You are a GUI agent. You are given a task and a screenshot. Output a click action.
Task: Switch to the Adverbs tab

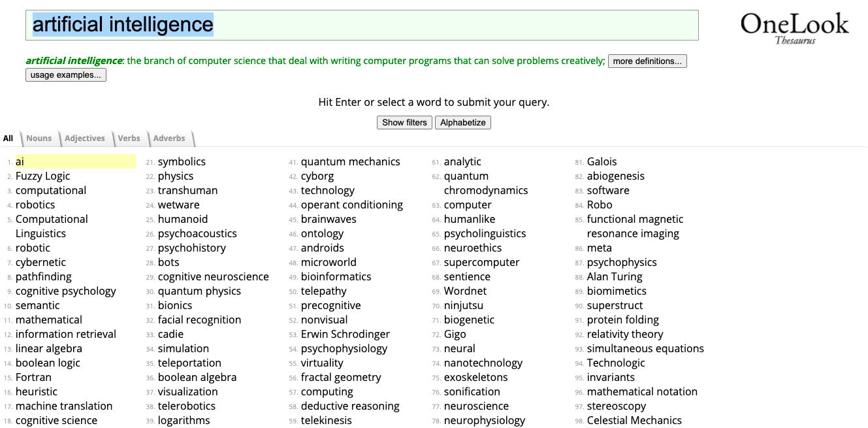point(169,138)
